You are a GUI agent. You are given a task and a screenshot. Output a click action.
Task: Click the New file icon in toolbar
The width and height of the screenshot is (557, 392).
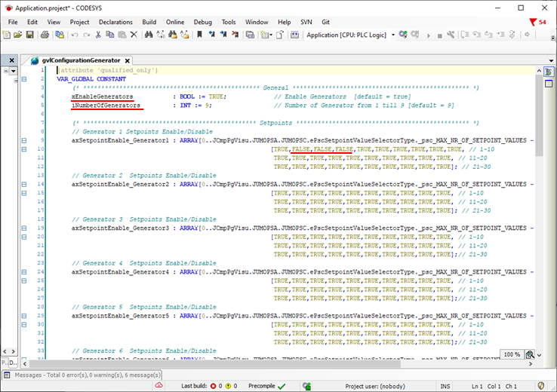(7, 35)
